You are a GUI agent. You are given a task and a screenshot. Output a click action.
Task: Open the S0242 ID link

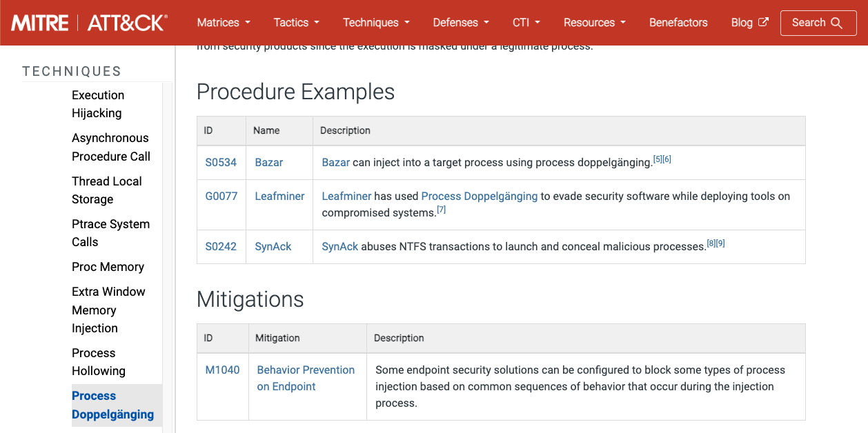tap(221, 247)
